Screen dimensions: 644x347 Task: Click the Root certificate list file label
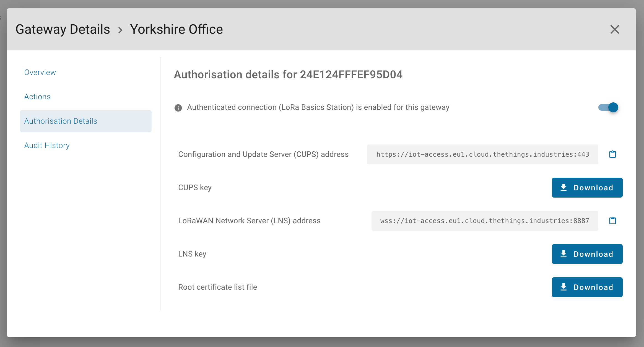pos(217,287)
